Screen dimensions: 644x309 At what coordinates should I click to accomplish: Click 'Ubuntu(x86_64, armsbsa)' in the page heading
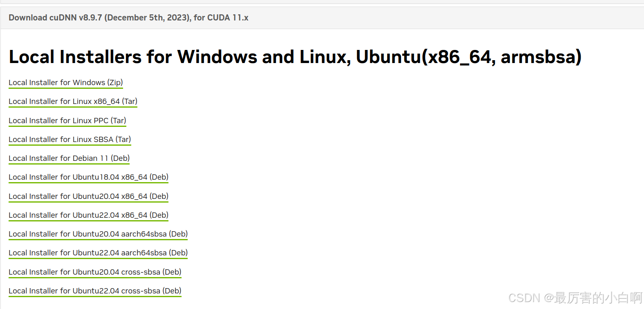point(469,56)
